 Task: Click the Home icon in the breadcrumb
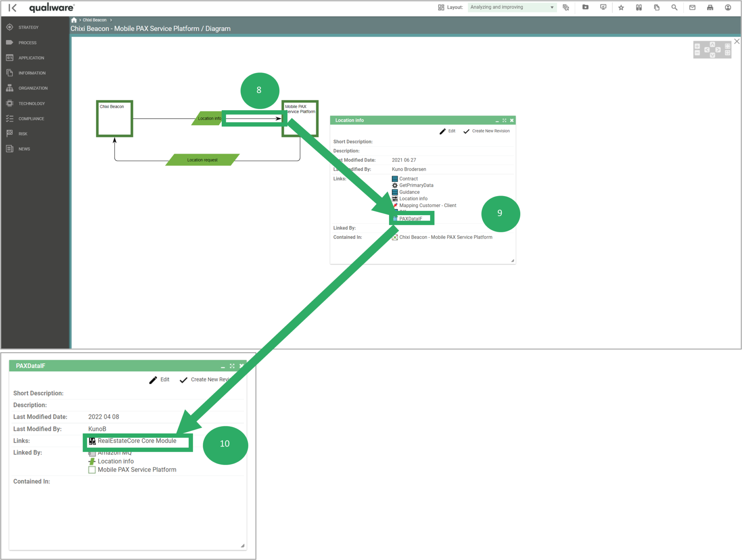74,20
